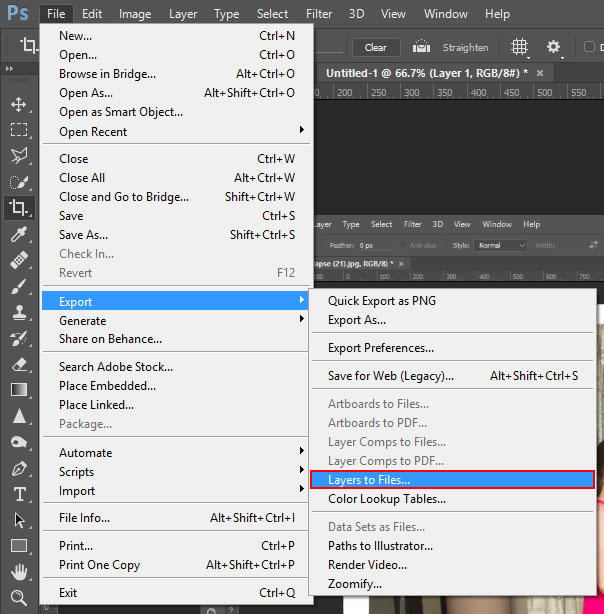Choose Save As... from File menu

point(175,235)
